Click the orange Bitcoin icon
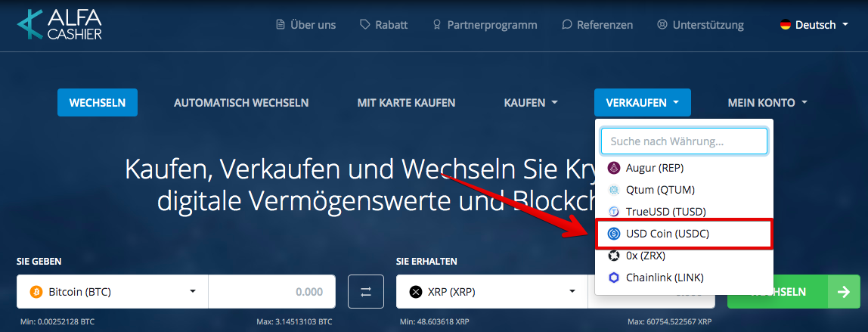This screenshot has width=868, height=332. coord(36,292)
